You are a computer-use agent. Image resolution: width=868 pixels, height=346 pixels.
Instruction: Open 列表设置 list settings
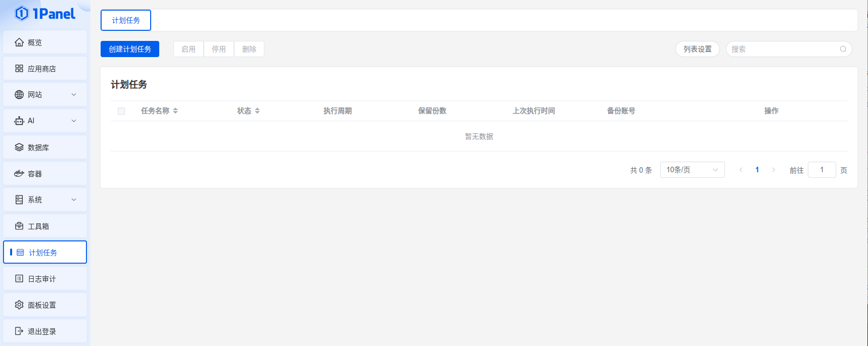pos(698,49)
